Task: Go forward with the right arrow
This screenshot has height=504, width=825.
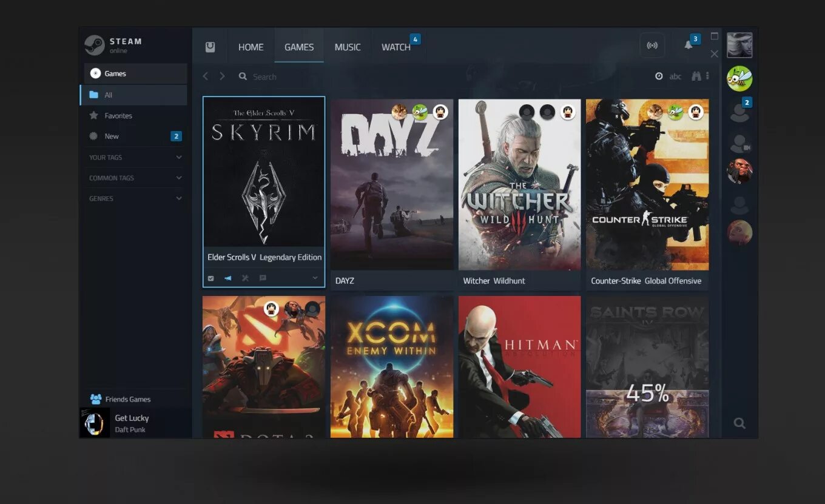Action: point(222,76)
